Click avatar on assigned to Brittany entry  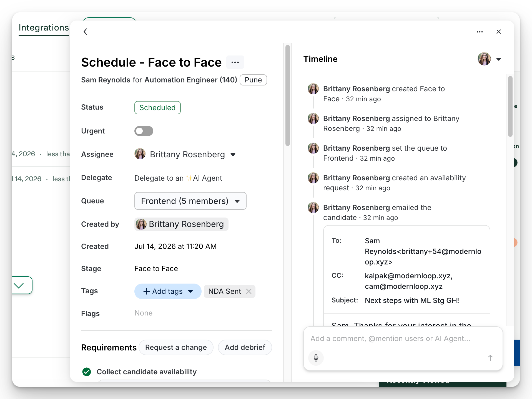point(313,118)
